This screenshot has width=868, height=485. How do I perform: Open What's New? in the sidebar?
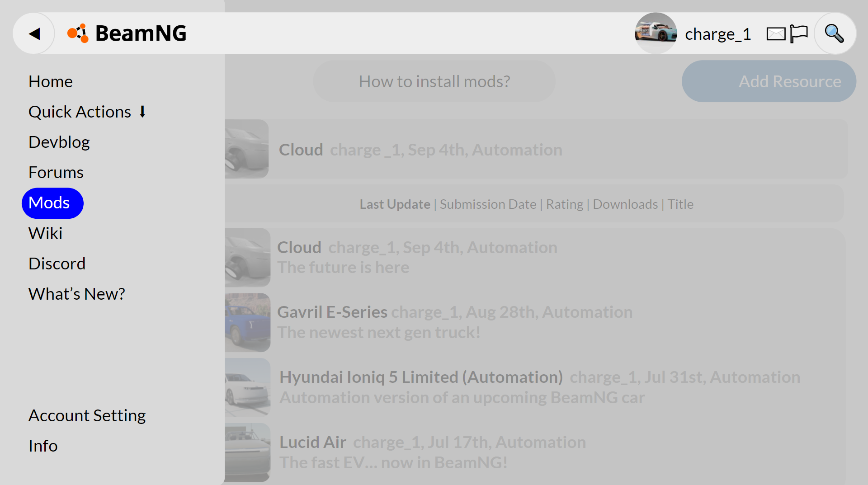tap(77, 294)
